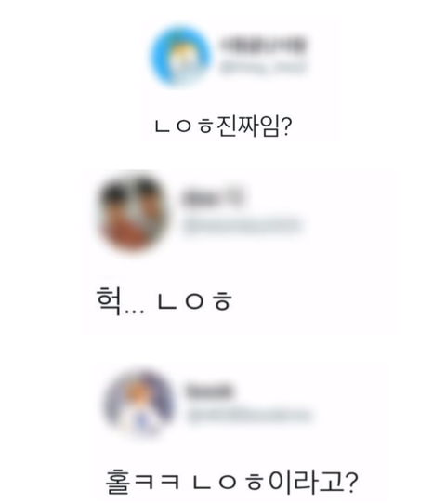Open the purple-toned profile avatar
446x504 pixels.
tap(140, 403)
